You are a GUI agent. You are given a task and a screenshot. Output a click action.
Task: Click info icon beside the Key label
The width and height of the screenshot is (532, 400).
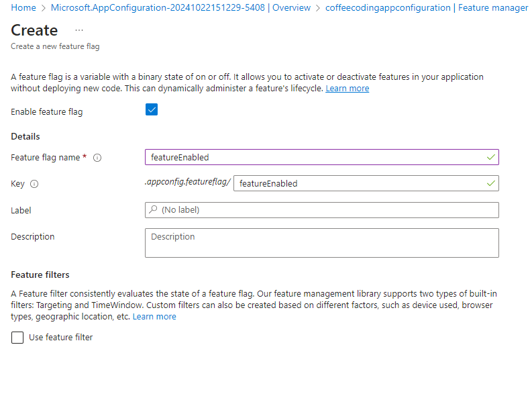pyautogui.click(x=34, y=184)
